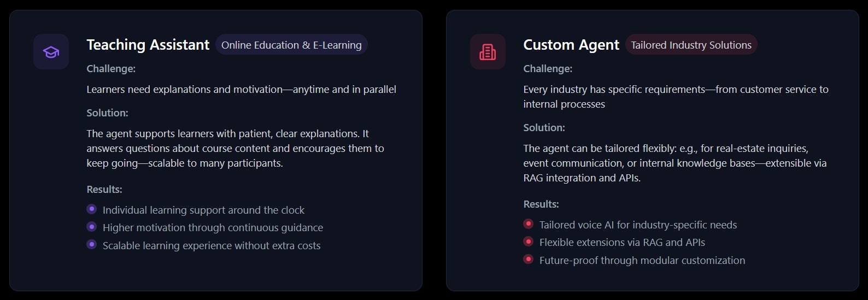The width and height of the screenshot is (868, 300).
Task: Click the RAG integration and APIs sentence
Action: point(676,163)
